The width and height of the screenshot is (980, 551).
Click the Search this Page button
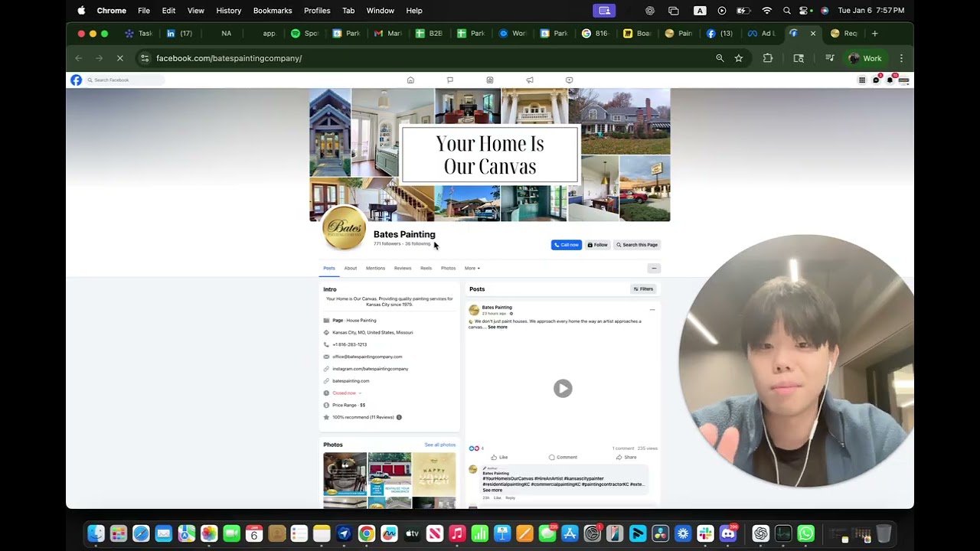coord(637,245)
